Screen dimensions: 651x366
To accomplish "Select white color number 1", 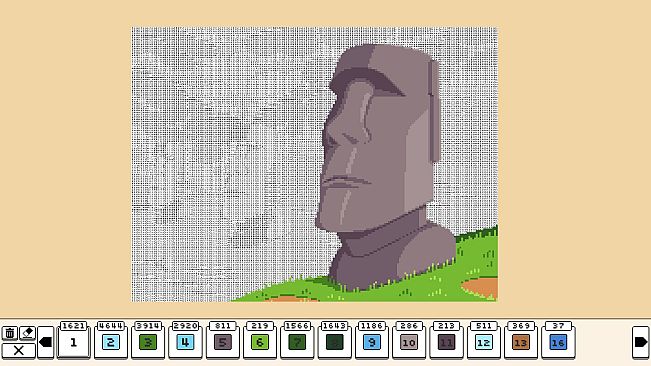I will pyautogui.click(x=73, y=339).
